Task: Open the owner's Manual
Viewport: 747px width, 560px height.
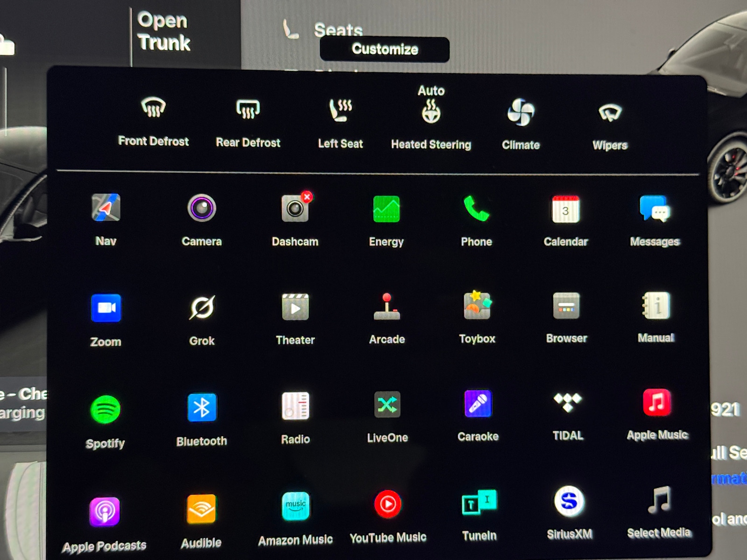Action: (656, 305)
